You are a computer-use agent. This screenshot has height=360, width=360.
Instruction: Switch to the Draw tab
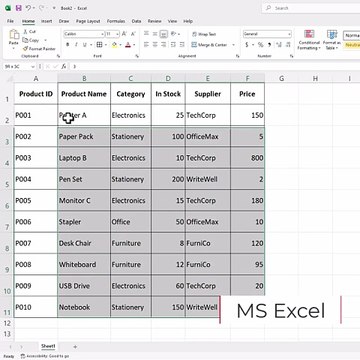coord(64,21)
